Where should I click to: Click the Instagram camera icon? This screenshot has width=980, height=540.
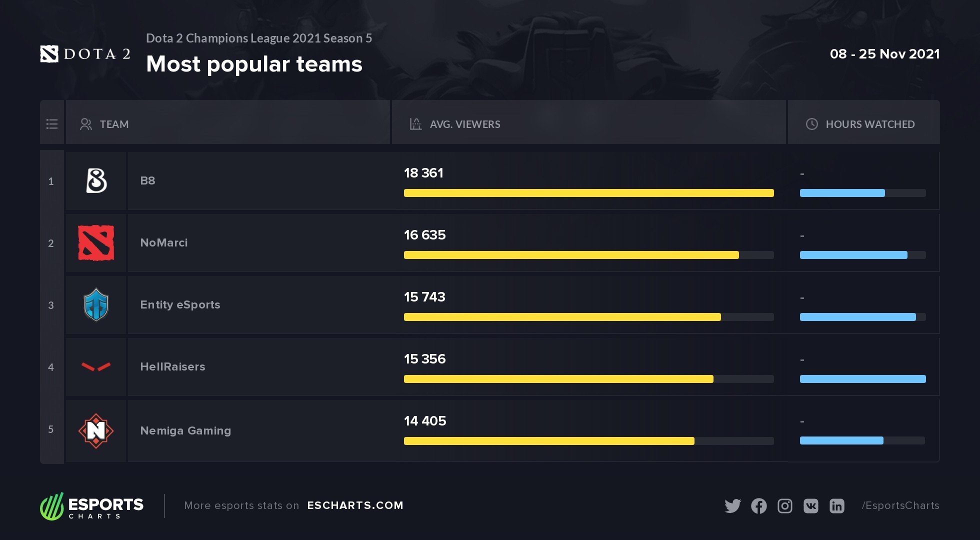(784, 506)
